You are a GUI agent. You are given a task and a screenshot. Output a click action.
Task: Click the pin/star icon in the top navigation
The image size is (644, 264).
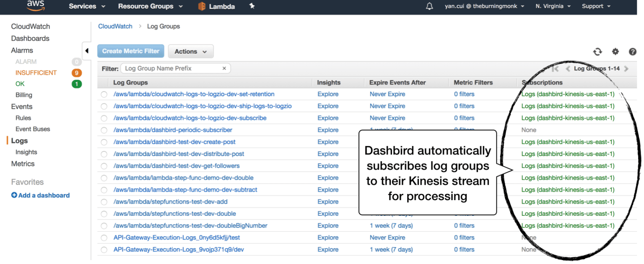point(252,6)
